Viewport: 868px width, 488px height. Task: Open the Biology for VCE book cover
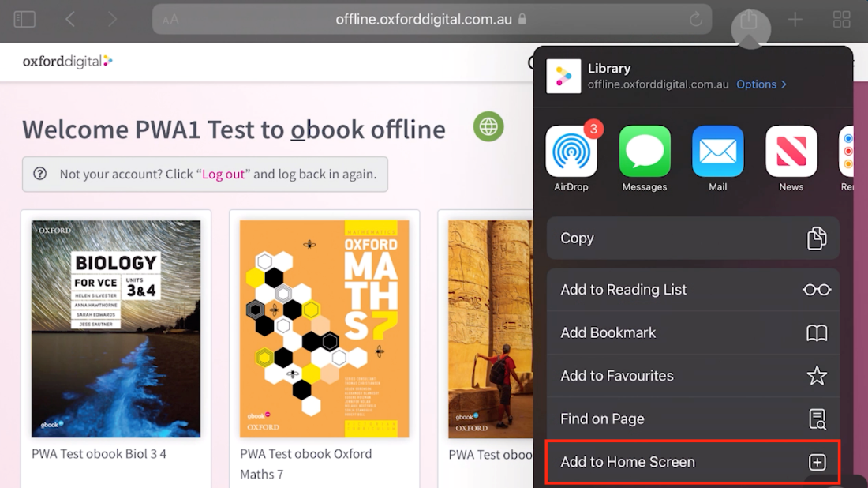coord(116,328)
